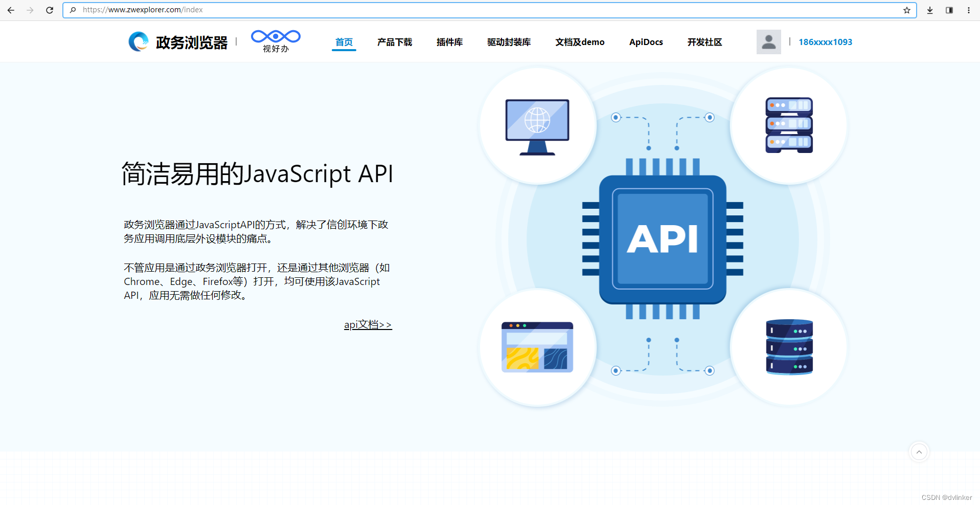The width and height of the screenshot is (980, 505).
Task: Open the browser three-dot menu
Action: tap(969, 10)
